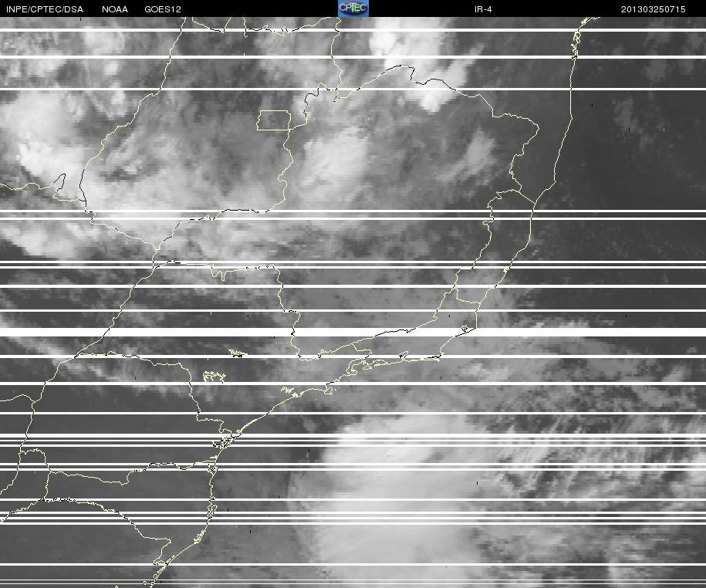Click the GOES12 satellite label

(163, 9)
